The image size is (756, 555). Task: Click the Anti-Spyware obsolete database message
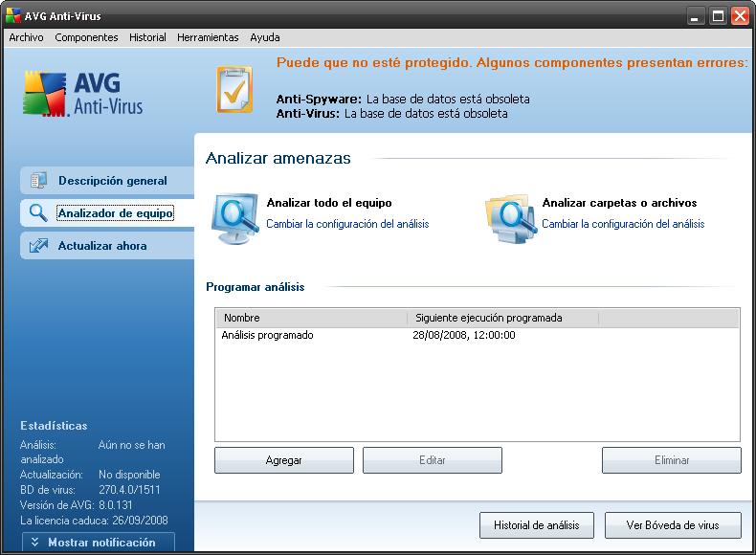click(403, 100)
